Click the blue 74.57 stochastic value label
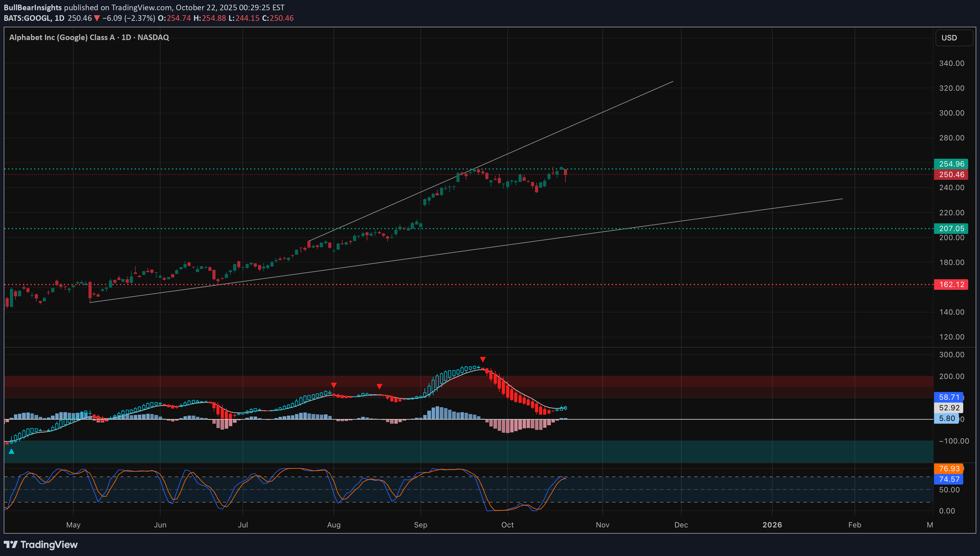The image size is (980, 556). click(x=949, y=479)
